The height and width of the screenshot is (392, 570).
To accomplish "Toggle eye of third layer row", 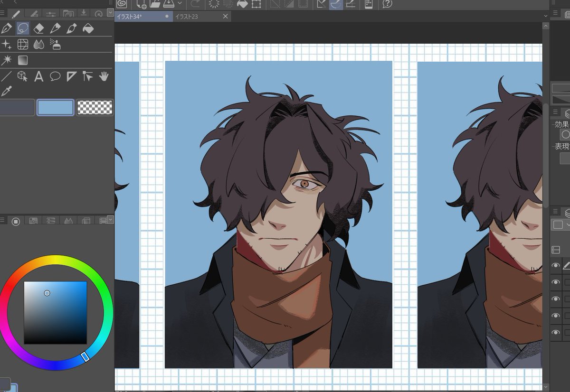I will coord(556,299).
